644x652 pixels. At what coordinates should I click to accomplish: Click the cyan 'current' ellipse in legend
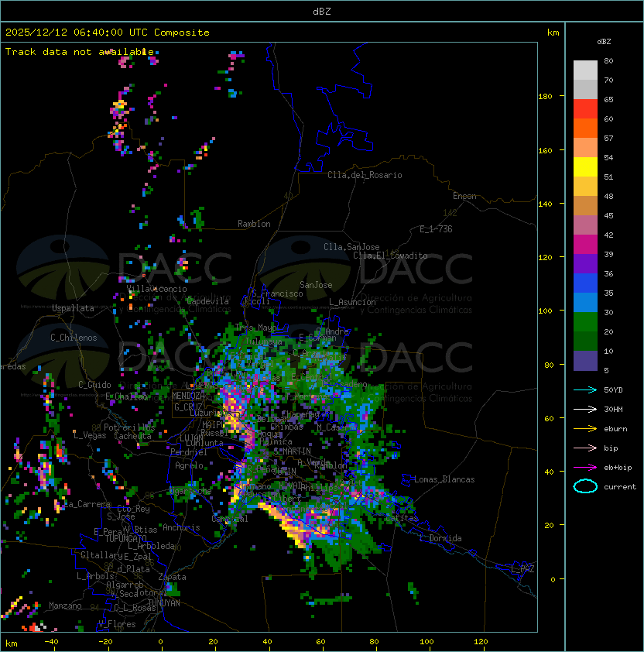tap(585, 486)
